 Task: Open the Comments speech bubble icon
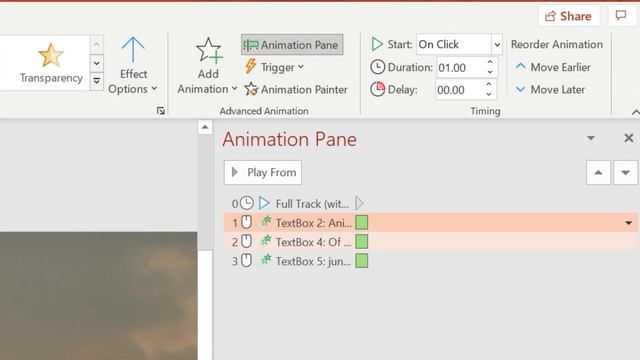[621, 16]
